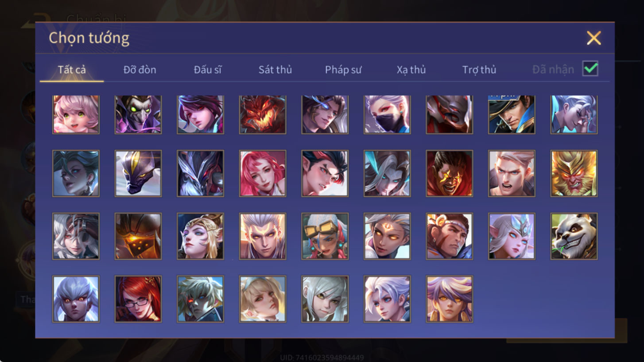Select the Tất cả tab
Screen dimensions: 644x362
click(72, 70)
